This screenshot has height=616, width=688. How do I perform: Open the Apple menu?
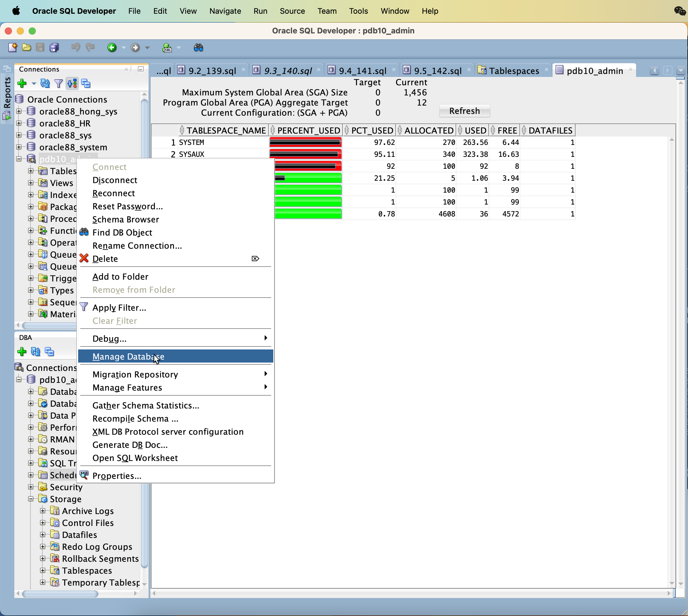16,11
